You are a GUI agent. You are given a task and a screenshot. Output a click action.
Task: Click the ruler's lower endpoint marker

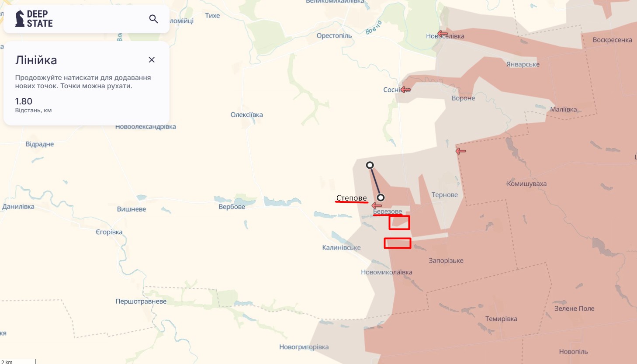coord(381,198)
